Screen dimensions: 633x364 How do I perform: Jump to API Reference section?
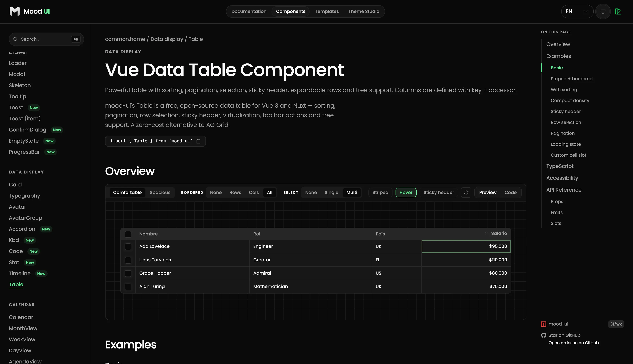564,190
